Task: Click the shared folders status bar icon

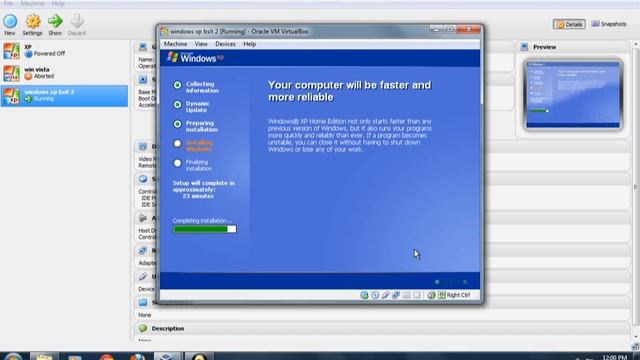Action: tap(406, 295)
